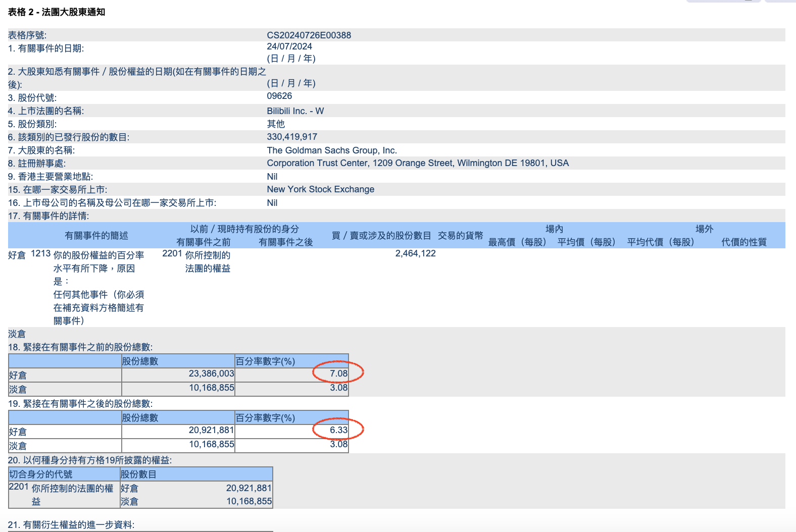This screenshot has width=796, height=532.
Task: Click the "3. 股份代號:" label
Action: click(x=32, y=98)
